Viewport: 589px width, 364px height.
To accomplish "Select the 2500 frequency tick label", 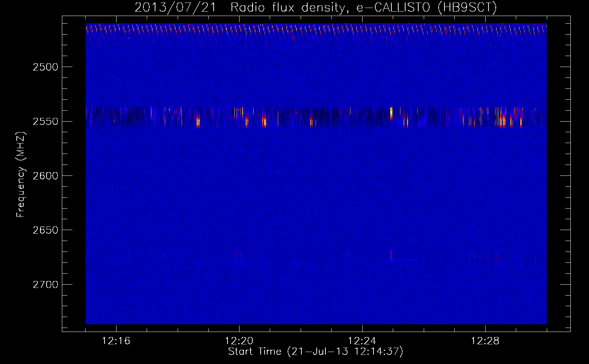I will point(46,67).
